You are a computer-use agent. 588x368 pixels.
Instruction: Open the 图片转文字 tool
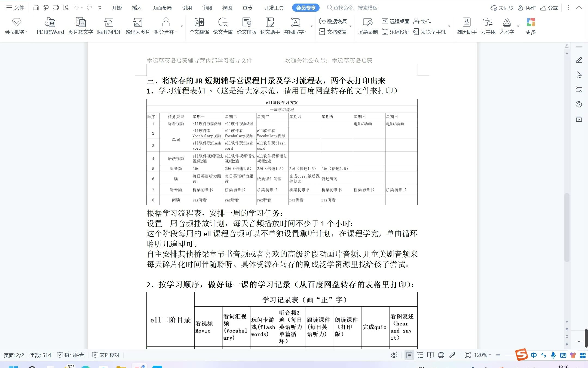(x=81, y=26)
